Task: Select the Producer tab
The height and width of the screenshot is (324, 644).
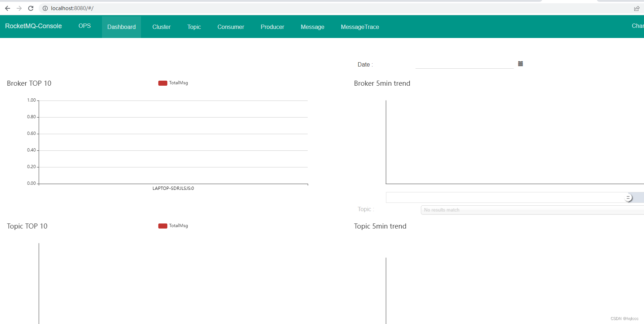Action: click(272, 27)
